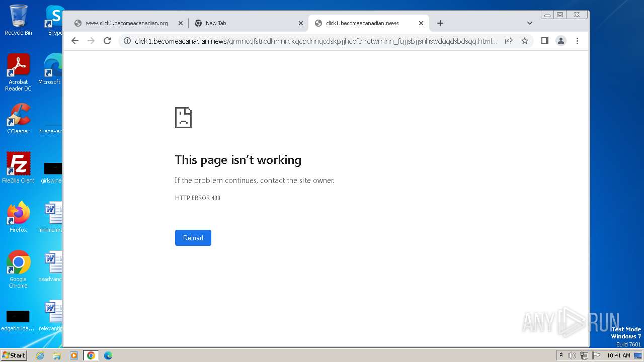The image size is (644, 362).
Task: Open FileZilla Client desktop shortcut
Action: pos(18,167)
